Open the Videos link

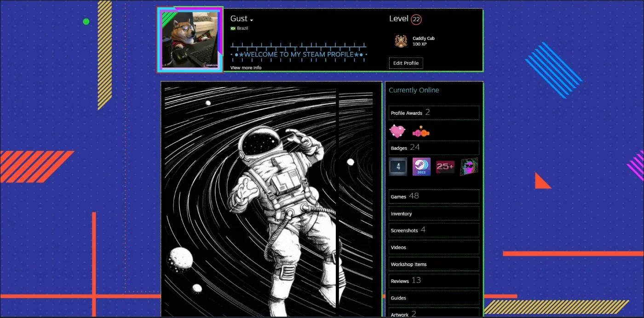point(434,247)
